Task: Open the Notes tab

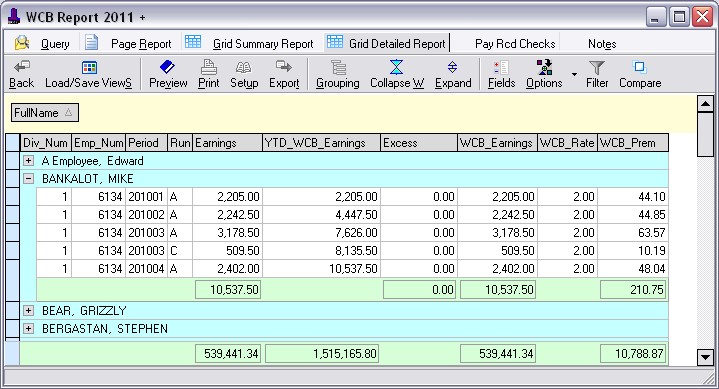Action: point(602,44)
